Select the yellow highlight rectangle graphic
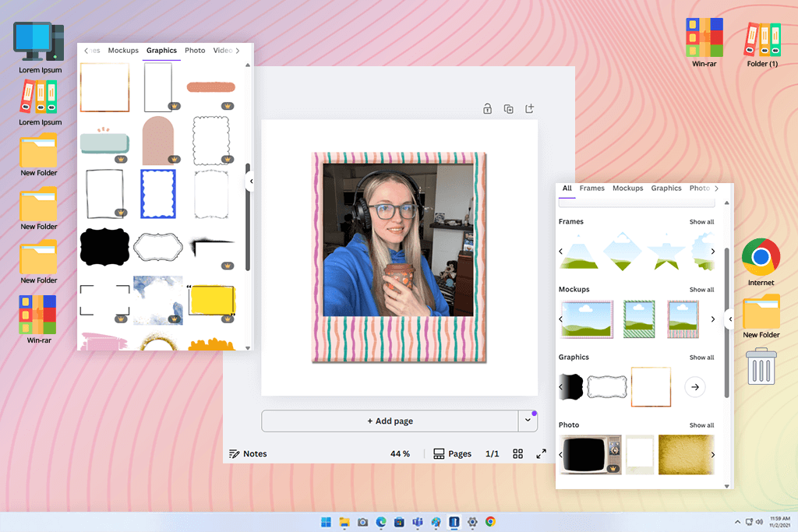The image size is (798, 532). tap(211, 301)
